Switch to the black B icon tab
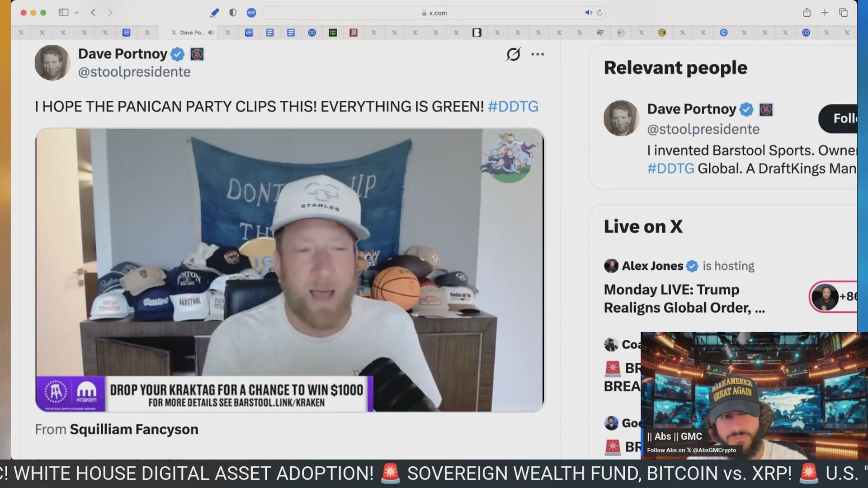The image size is (868, 488). [x=476, y=33]
